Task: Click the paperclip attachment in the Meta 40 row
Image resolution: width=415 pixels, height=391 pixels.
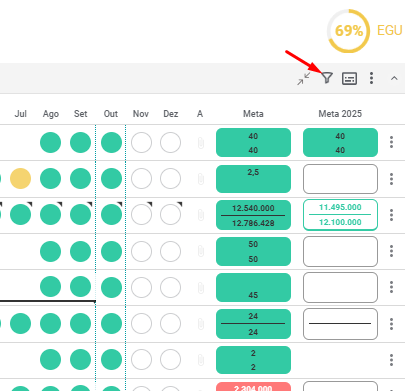Action: [x=201, y=143]
